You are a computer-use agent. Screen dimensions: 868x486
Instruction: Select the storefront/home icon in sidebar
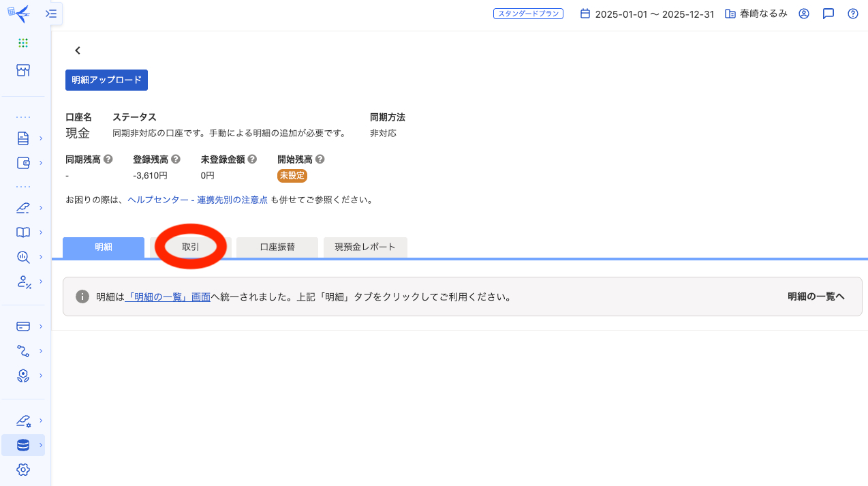[23, 70]
